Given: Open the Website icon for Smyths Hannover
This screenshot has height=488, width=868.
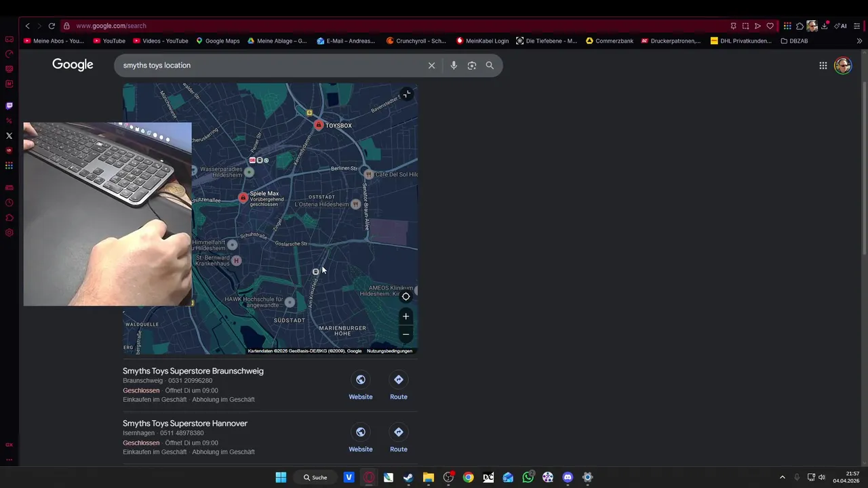Looking at the screenshot, I should coord(361,432).
